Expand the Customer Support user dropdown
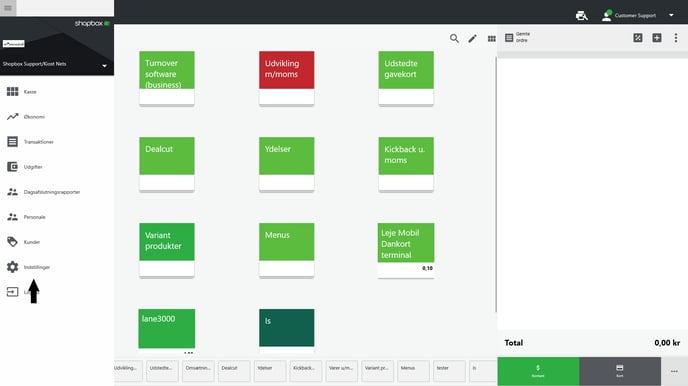This screenshot has height=386, width=688. [x=671, y=15]
